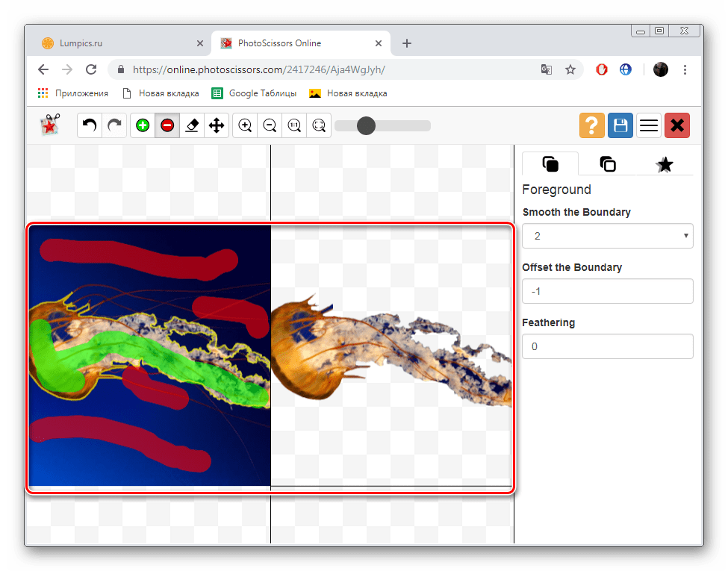Zoom out of the image
Screen dimensions: 728x571
click(x=270, y=125)
